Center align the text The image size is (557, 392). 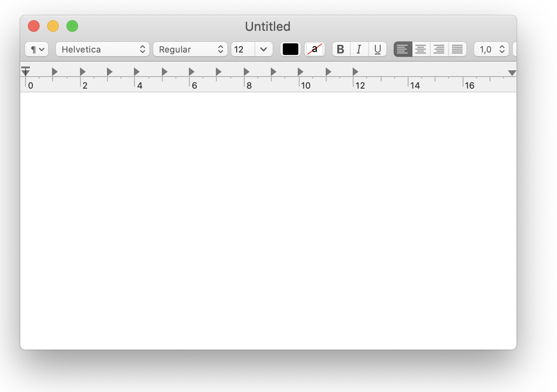point(421,49)
